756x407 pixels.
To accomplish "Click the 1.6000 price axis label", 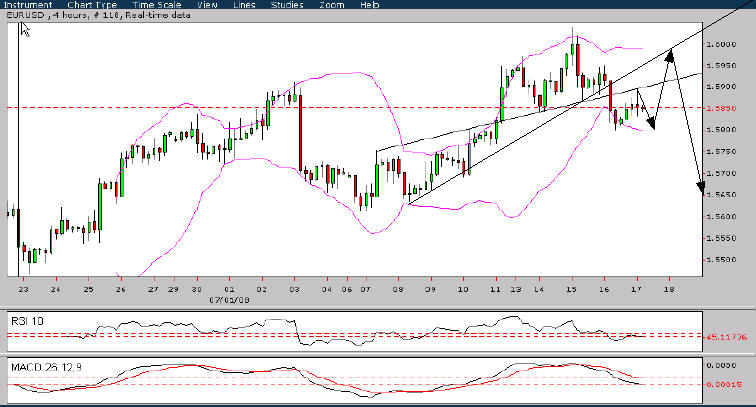I will point(721,44).
